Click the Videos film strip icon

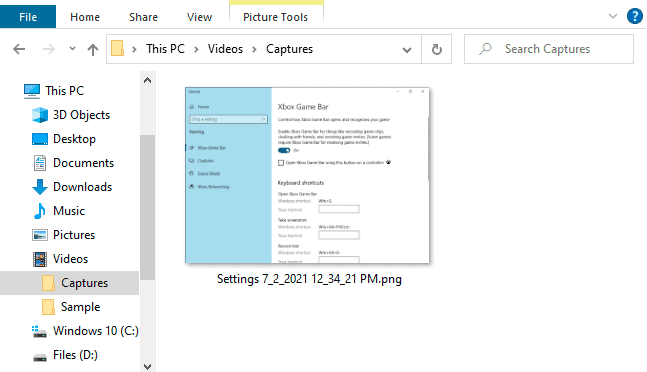tap(40, 259)
